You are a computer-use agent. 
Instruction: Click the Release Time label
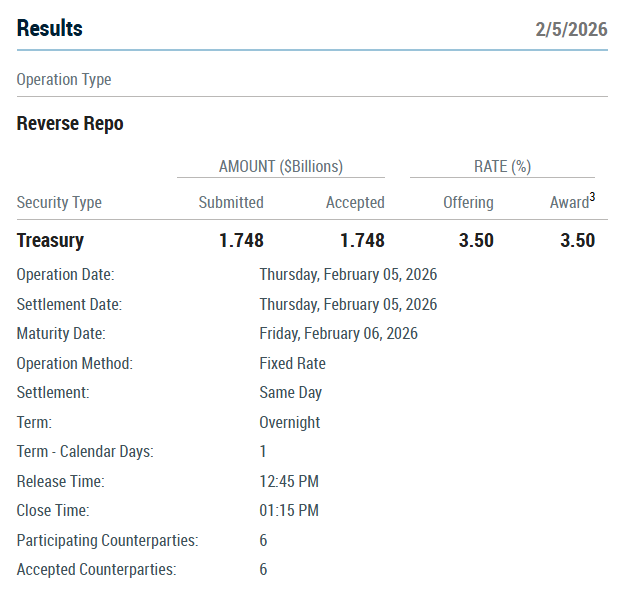pos(61,482)
